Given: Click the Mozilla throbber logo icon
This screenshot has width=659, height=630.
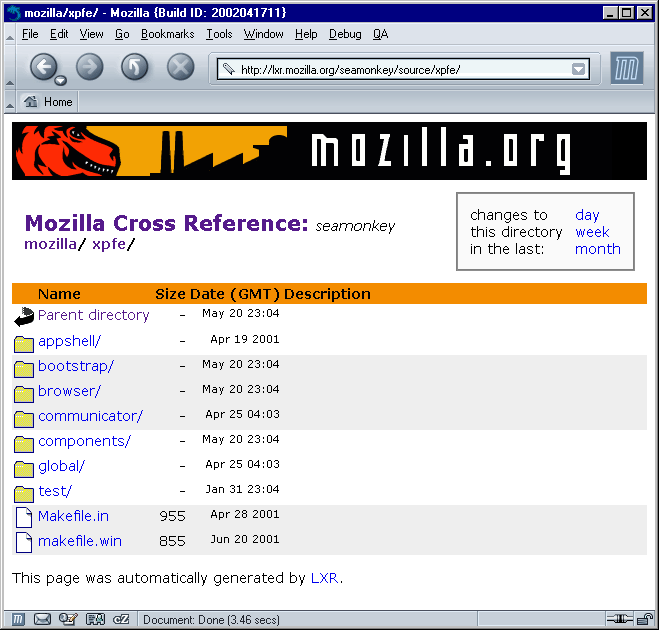Looking at the screenshot, I should point(627,68).
